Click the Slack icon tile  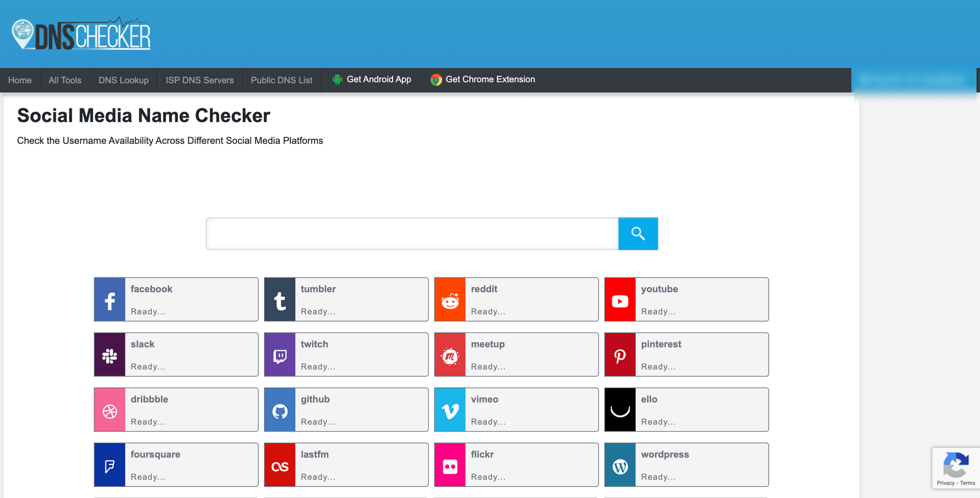click(x=110, y=355)
